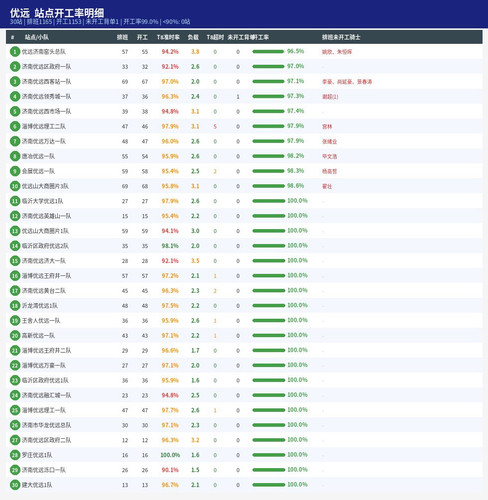Click the red T8超时 value 5 in row 6
Image resolution: width=488 pixels, height=500 pixels.
point(215,126)
